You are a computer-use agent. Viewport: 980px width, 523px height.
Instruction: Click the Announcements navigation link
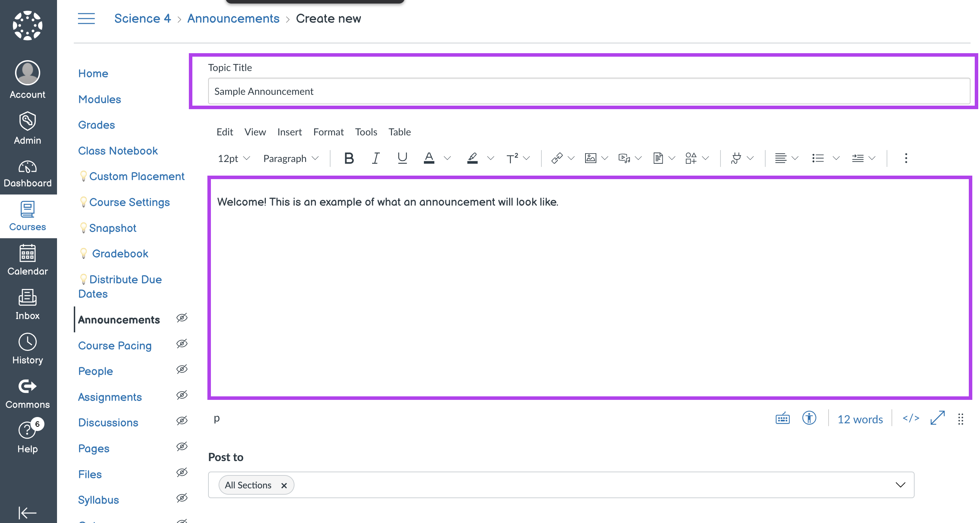119,319
